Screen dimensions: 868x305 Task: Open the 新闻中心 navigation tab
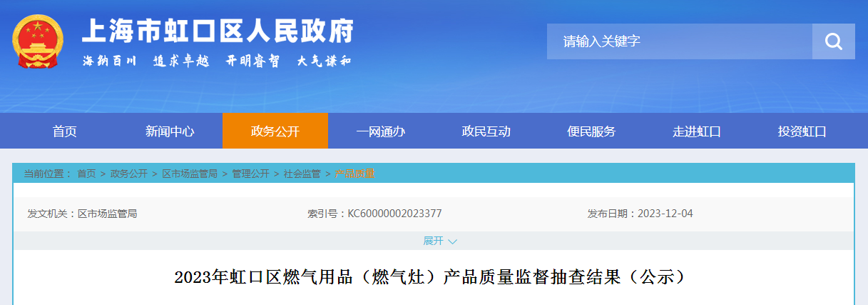coord(170,131)
